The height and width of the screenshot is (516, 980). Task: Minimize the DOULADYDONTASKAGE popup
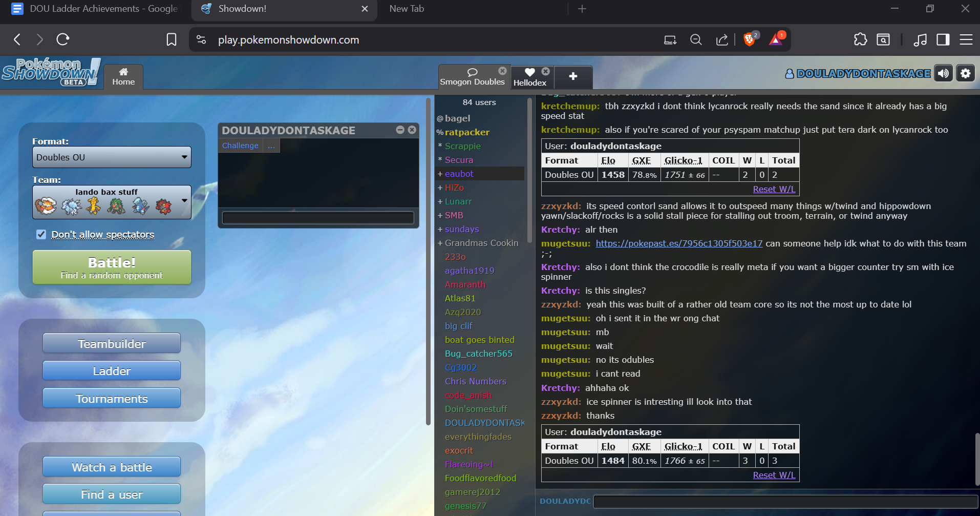click(x=400, y=130)
